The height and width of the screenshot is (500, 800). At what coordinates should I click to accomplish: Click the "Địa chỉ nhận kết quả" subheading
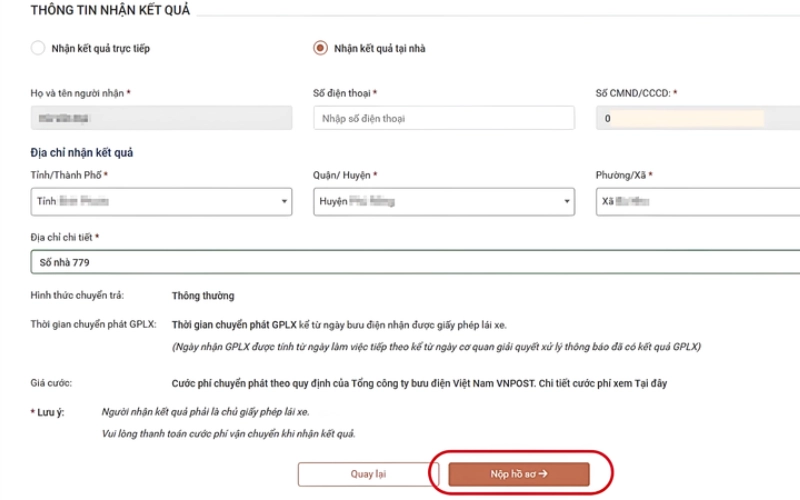click(x=82, y=153)
